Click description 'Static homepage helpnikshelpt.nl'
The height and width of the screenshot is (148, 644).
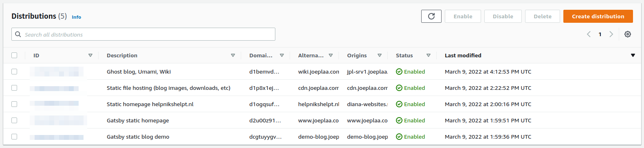coord(150,104)
